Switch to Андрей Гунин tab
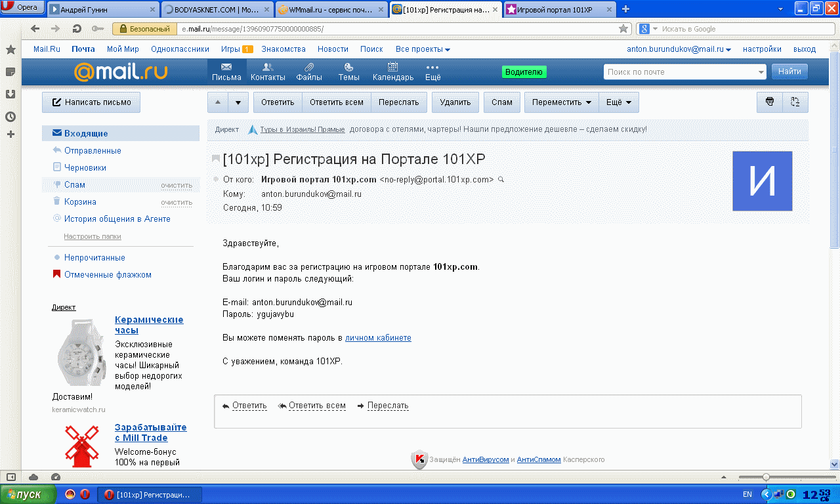The width and height of the screenshot is (840, 504). tap(104, 9)
